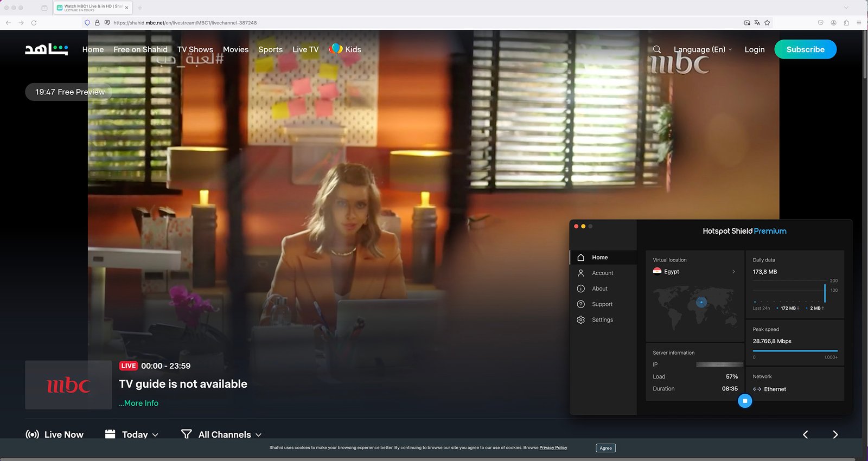The width and height of the screenshot is (868, 461).
Task: Click the Ethernet network icon in Hotspot Shield
Action: [757, 389]
